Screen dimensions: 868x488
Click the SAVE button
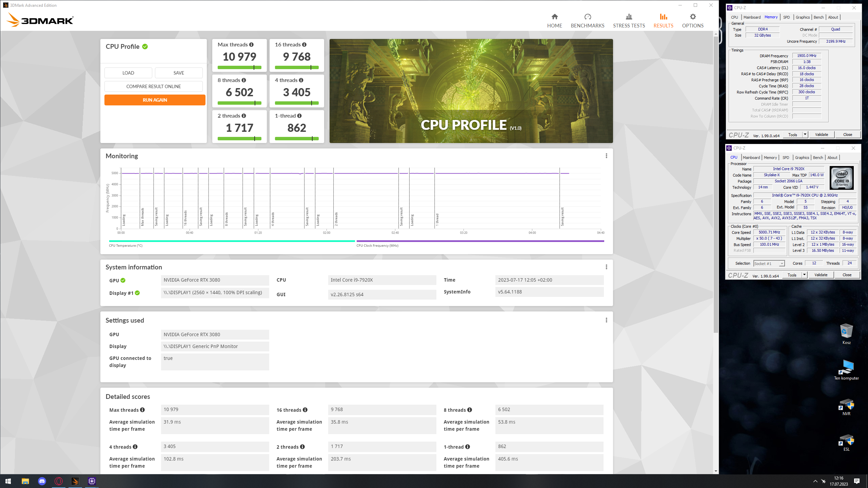pos(179,73)
